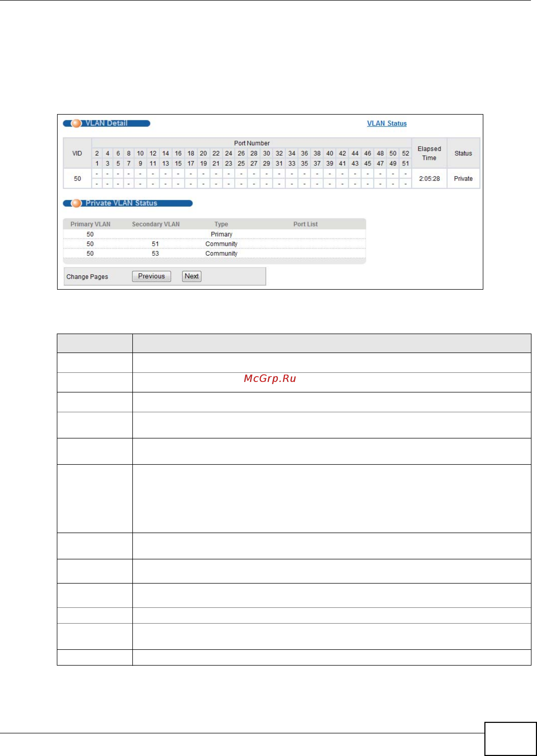Click the orange Private VLAN Status heading icon
This screenshot has height=756, width=537.
tap(76, 203)
